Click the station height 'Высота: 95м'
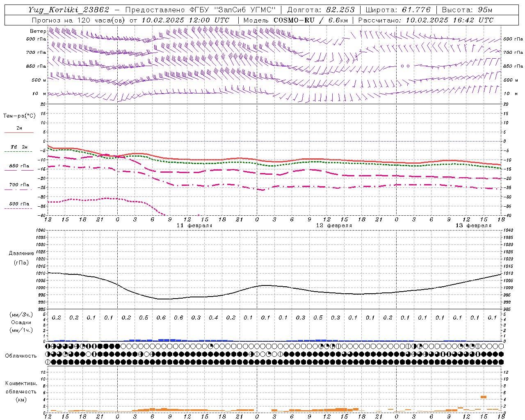Image resolution: width=525 pixels, height=420 pixels. click(x=467, y=10)
